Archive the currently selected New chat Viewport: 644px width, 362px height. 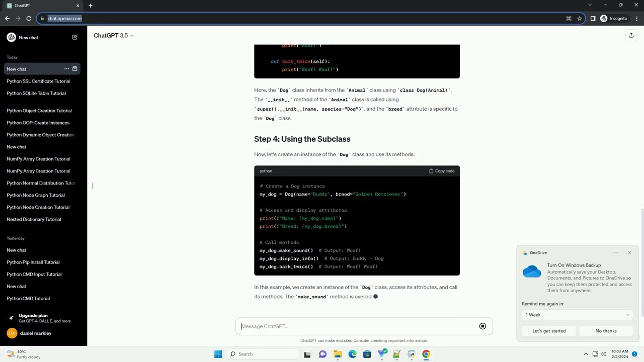75,69
